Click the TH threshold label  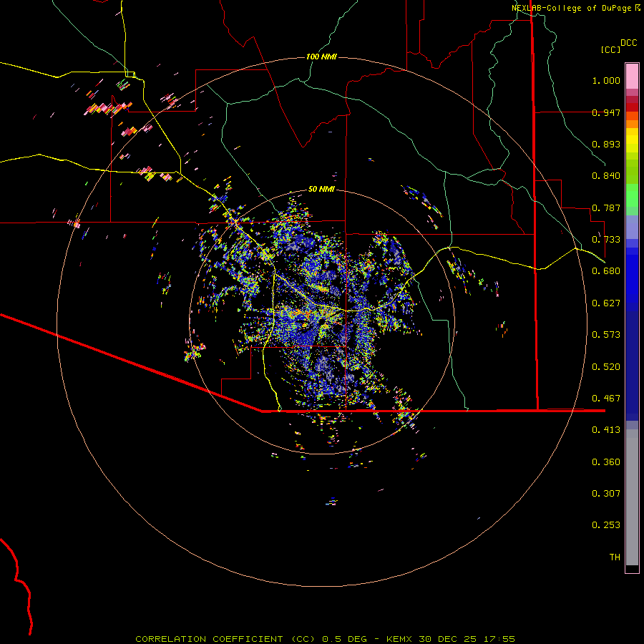615,557
